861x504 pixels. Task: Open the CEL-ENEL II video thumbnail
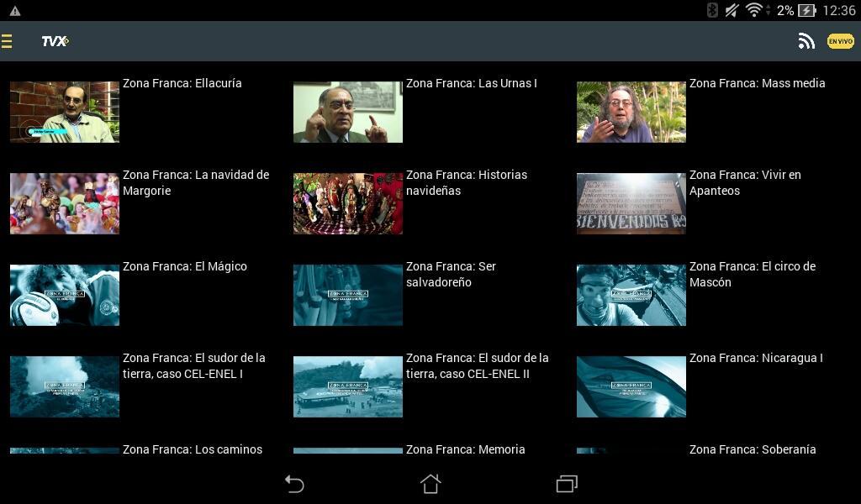348,386
